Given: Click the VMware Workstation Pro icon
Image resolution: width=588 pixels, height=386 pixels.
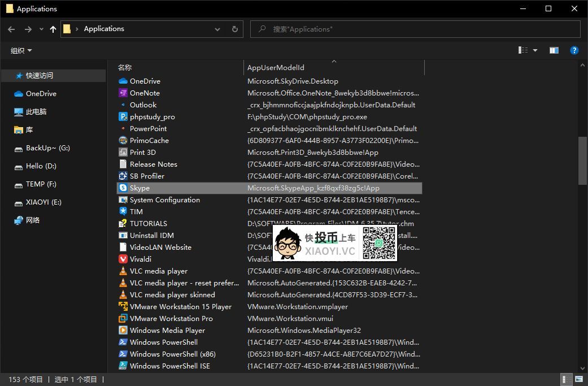Looking at the screenshot, I should [x=123, y=319].
